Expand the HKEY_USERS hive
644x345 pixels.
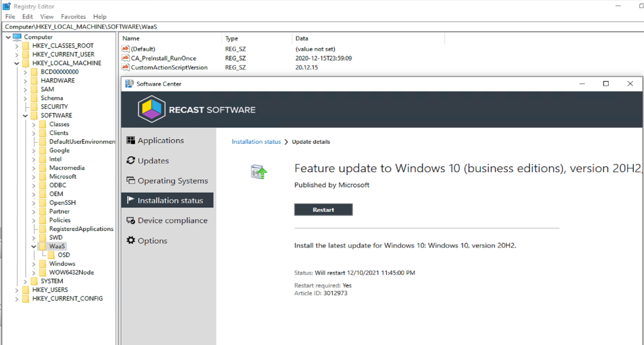[x=16, y=290]
